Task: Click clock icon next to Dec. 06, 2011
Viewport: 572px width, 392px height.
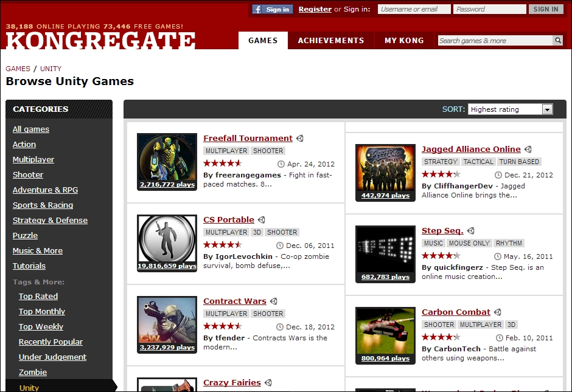Action: point(280,246)
